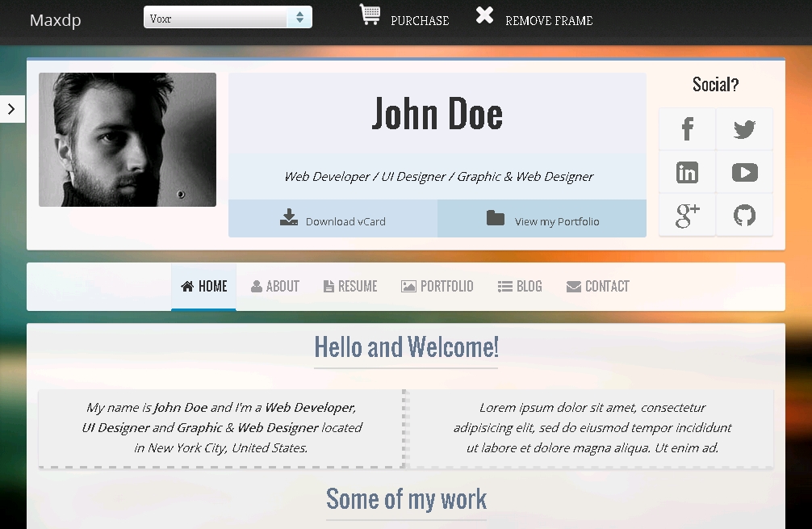Open the Facebook social icon
This screenshot has height=529, width=812.
[x=688, y=129]
